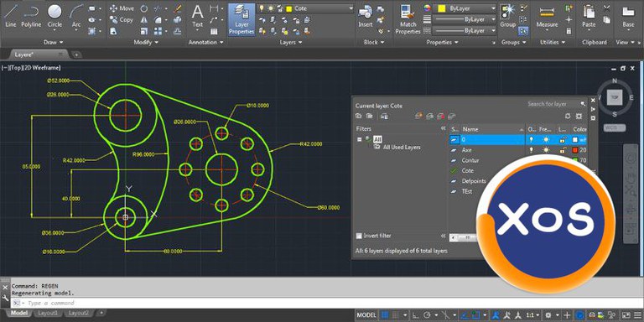Screen dimensions: 644x322
Task: Open the ByLayer color dropdown
Action: click(x=465, y=8)
